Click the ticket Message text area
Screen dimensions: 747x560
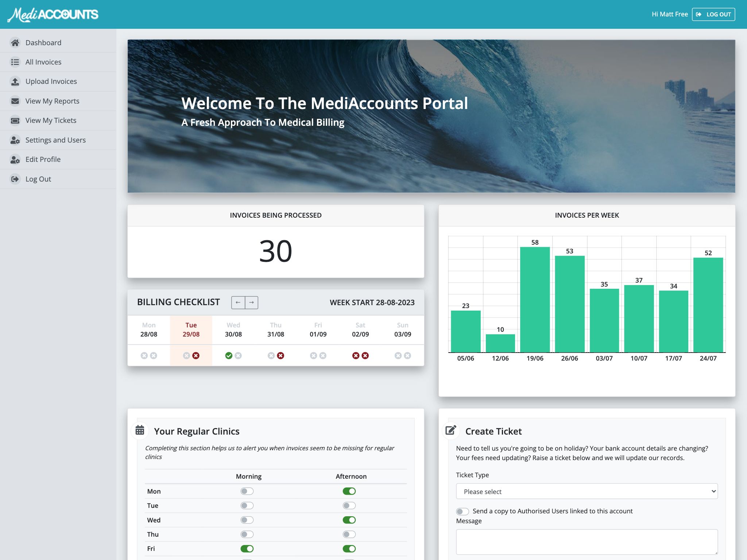pyautogui.click(x=587, y=542)
